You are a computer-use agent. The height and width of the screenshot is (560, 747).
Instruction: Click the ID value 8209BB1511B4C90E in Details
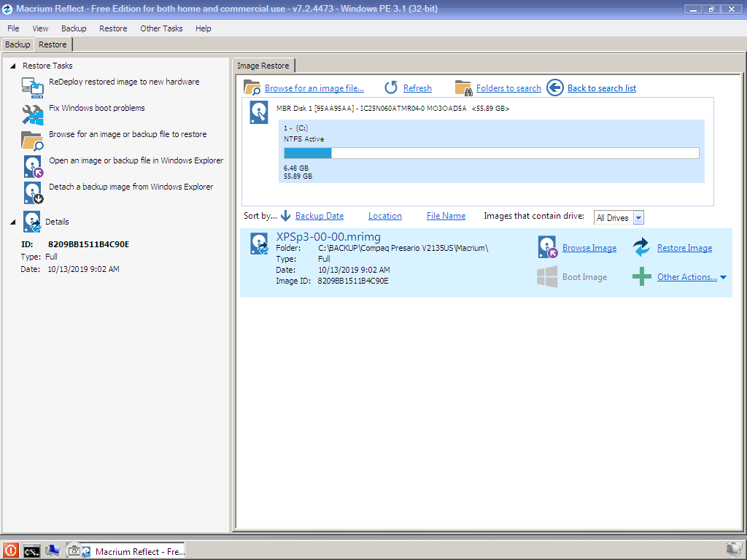click(88, 244)
